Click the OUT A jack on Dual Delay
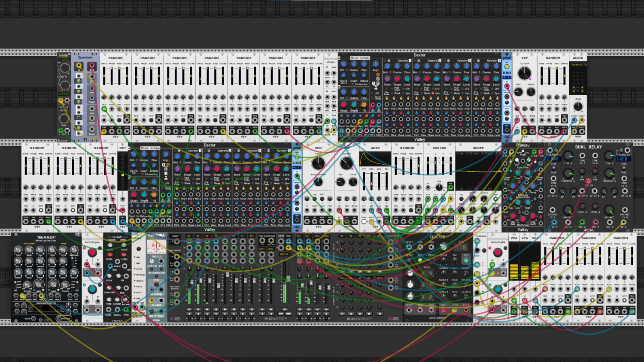 pos(568,222)
